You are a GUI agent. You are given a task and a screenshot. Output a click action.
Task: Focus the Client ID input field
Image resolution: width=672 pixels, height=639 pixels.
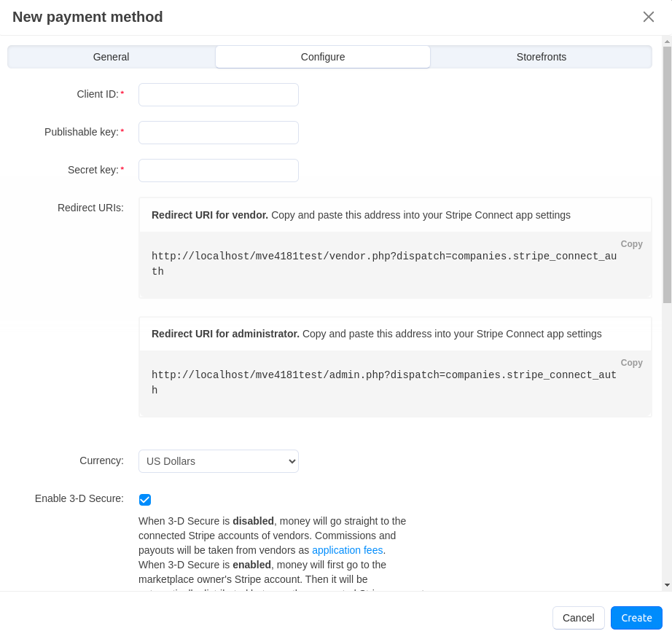click(x=219, y=95)
